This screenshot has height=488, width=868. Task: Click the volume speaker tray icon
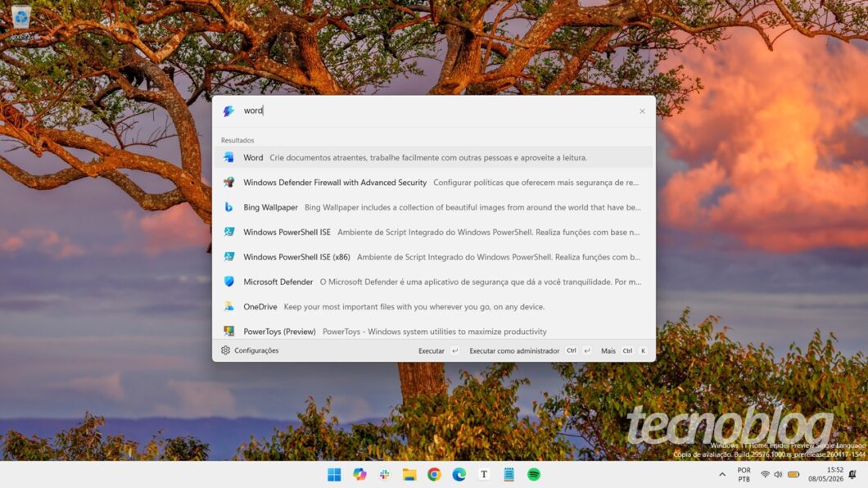pyautogui.click(x=778, y=475)
